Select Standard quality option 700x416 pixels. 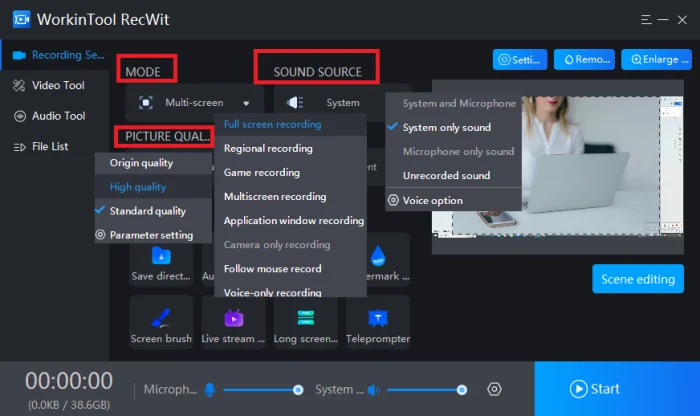[154, 211]
